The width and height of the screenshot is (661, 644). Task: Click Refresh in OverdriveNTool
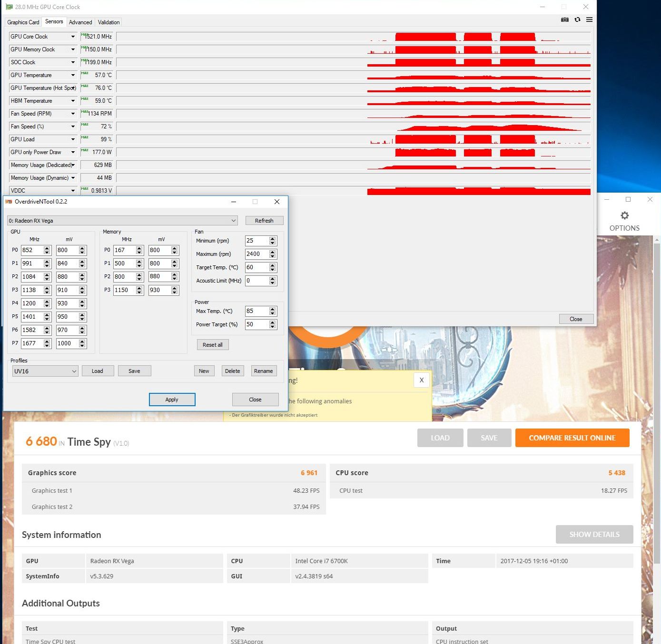pos(264,221)
